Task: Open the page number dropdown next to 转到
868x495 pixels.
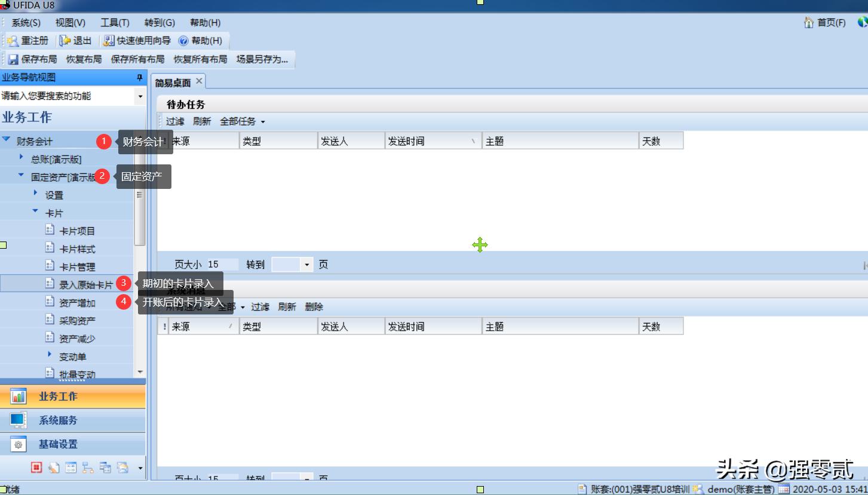Action: tap(307, 264)
